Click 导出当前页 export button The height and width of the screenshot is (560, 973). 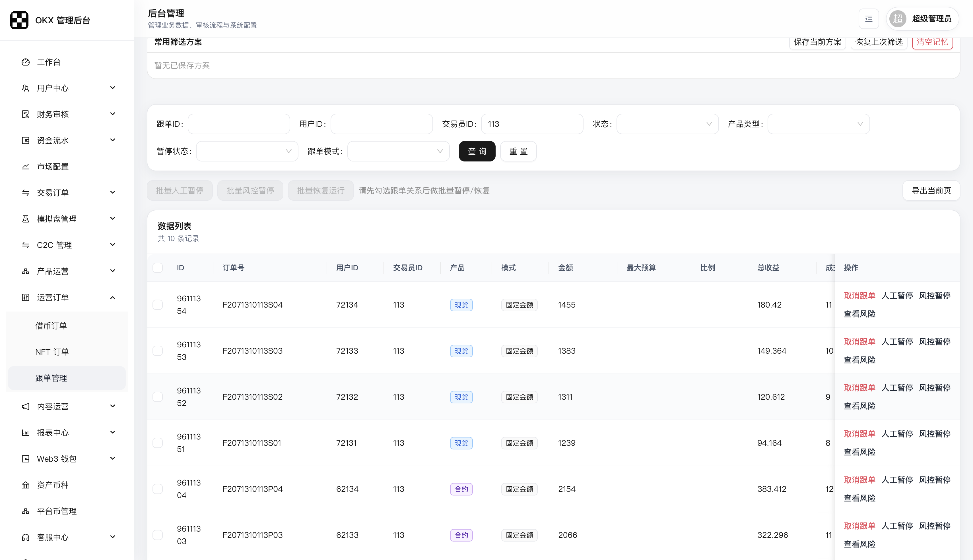click(x=931, y=190)
